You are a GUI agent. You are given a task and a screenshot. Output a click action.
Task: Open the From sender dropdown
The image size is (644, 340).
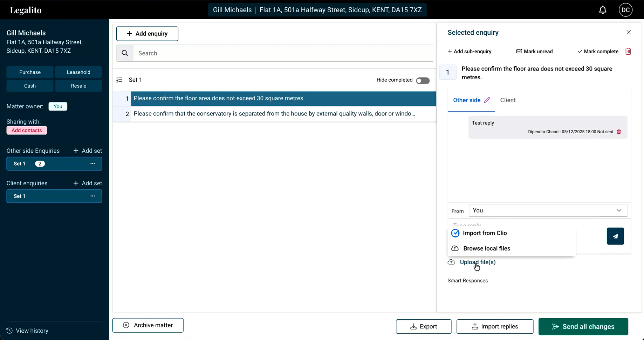coord(548,211)
